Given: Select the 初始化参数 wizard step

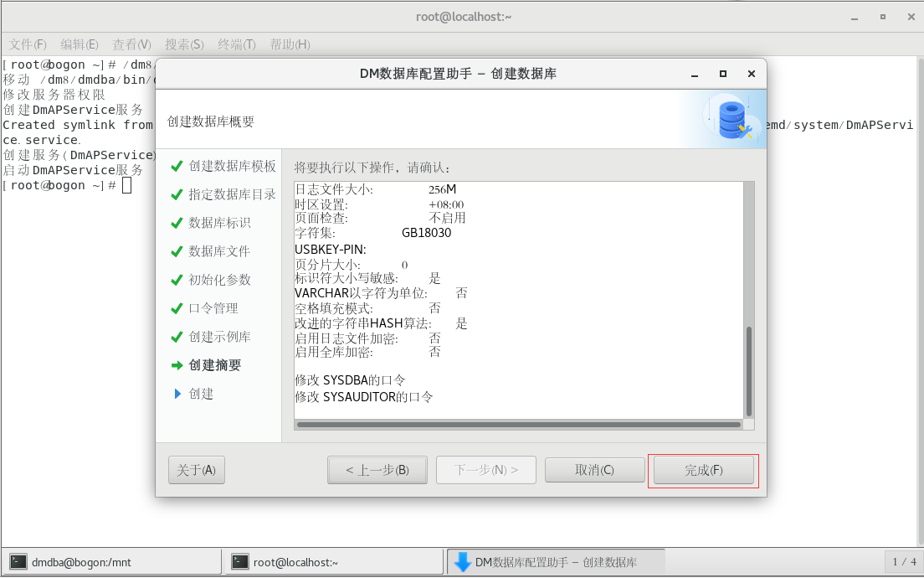Looking at the screenshot, I should pyautogui.click(x=219, y=280).
